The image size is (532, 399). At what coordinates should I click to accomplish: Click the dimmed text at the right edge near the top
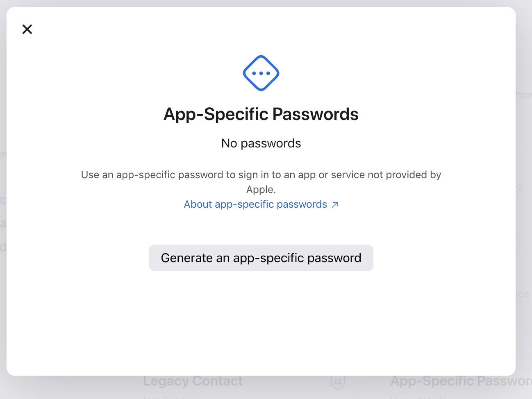coord(524,95)
